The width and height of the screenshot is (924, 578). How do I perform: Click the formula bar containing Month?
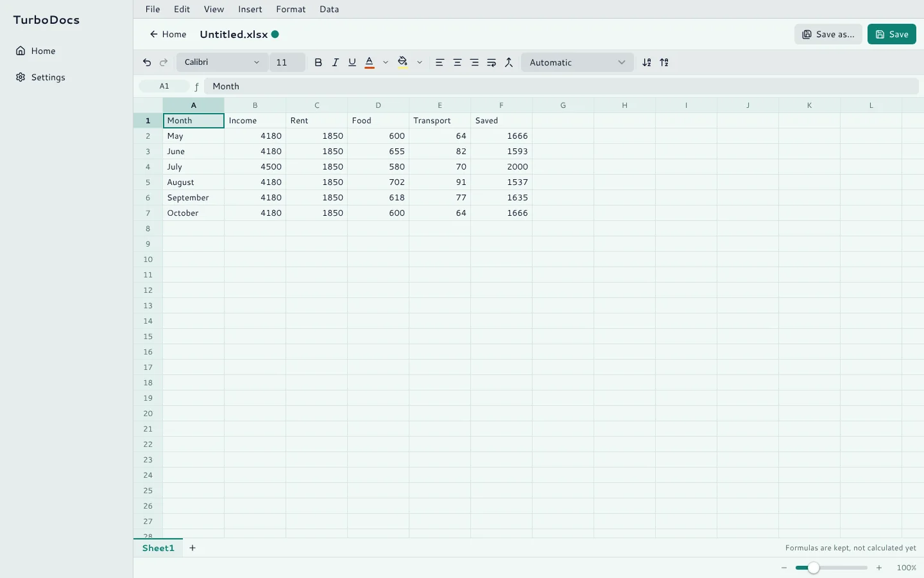(561, 86)
